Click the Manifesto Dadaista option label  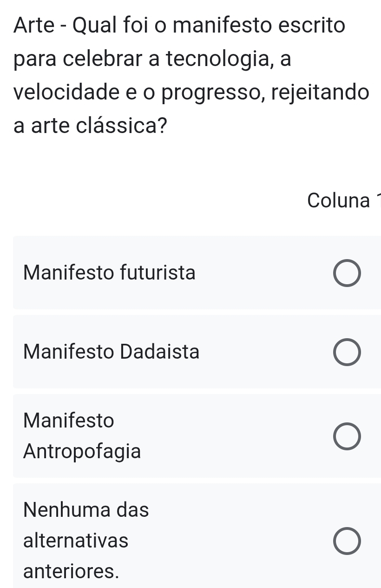coord(111,352)
